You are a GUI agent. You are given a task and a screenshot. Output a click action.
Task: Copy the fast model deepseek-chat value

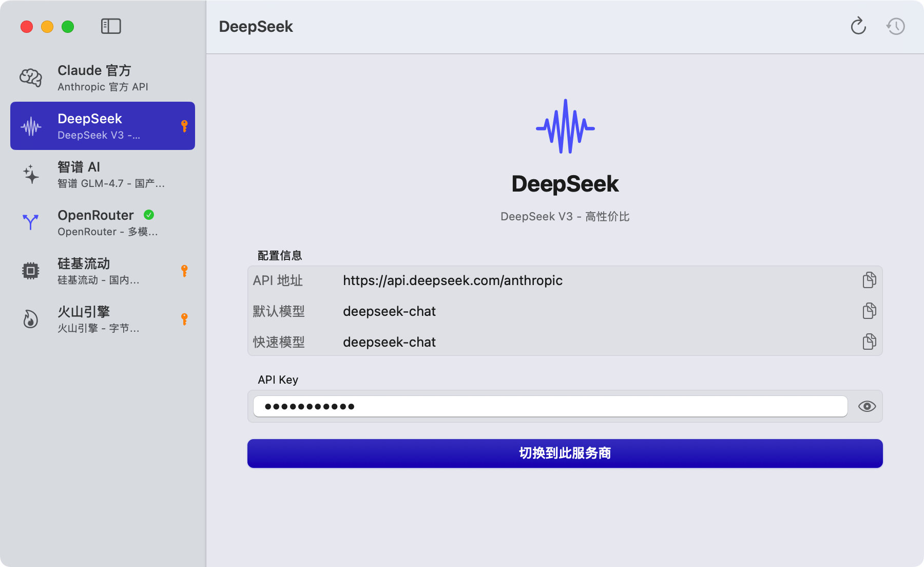coord(869,342)
